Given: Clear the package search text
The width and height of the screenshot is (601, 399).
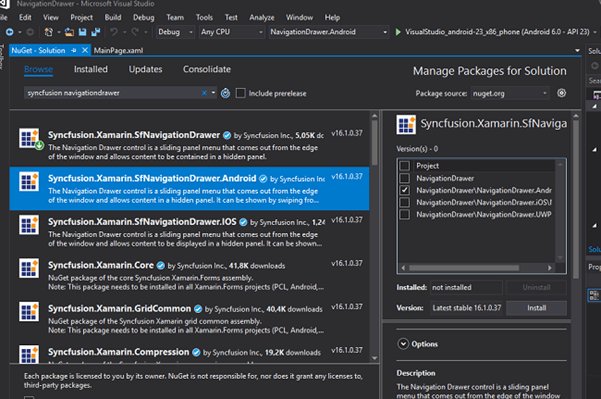Looking at the screenshot, I should tap(204, 93).
